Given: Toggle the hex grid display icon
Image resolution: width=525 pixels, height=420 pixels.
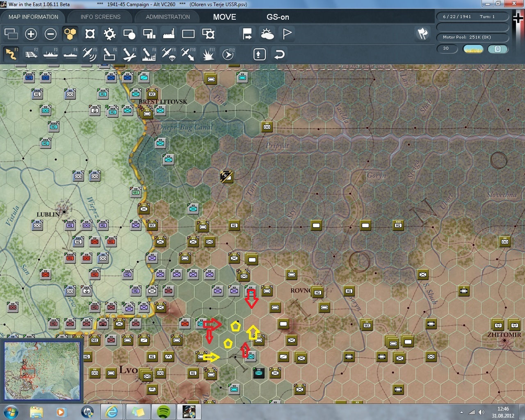Looking at the screenshot, I should click(x=70, y=34).
